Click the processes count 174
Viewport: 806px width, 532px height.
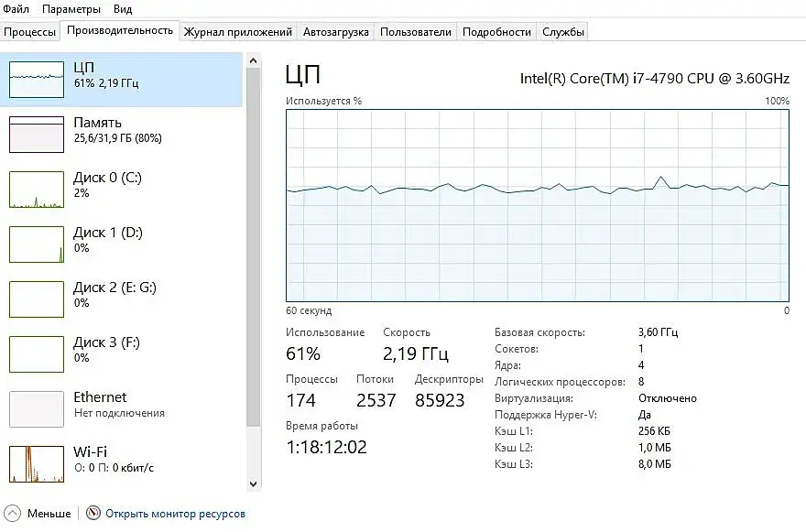pos(300,400)
